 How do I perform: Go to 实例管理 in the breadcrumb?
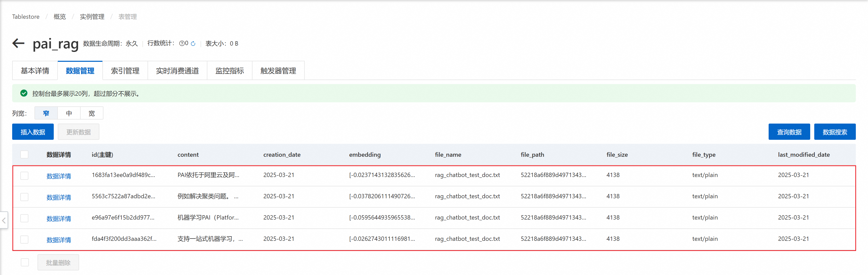pyautogui.click(x=92, y=17)
